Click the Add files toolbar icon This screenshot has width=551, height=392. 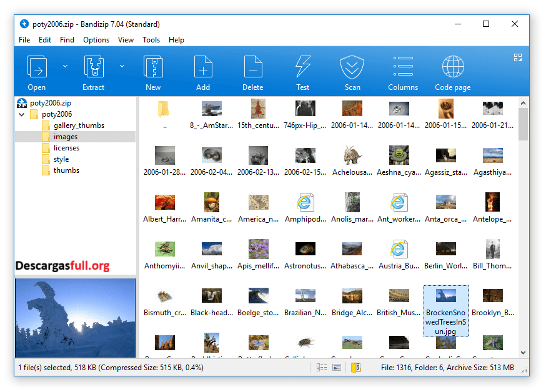[203, 66]
